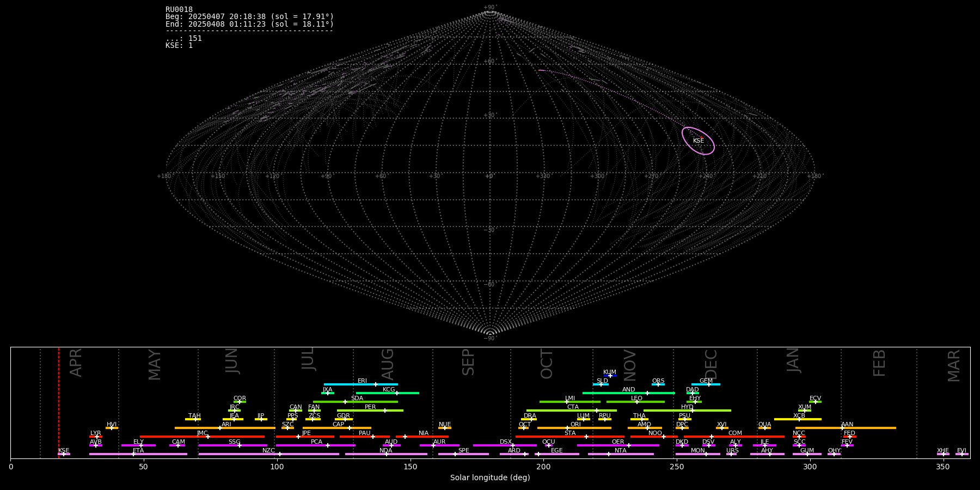
Task: Select the NDA shower label
Action: [x=386, y=451]
